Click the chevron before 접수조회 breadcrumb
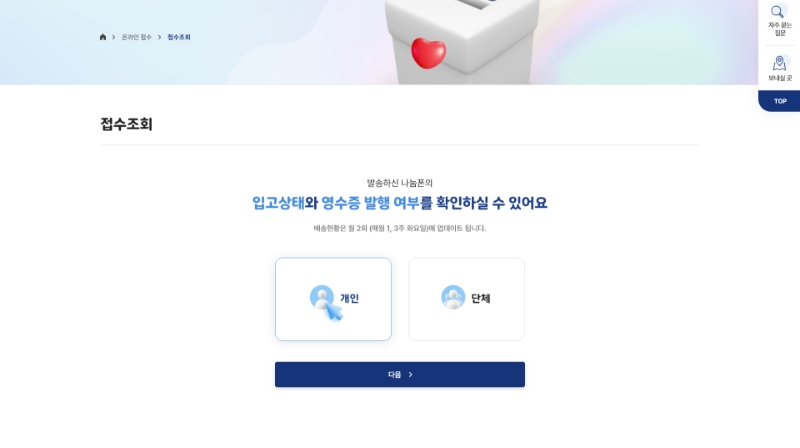800x448 pixels. tap(159, 37)
